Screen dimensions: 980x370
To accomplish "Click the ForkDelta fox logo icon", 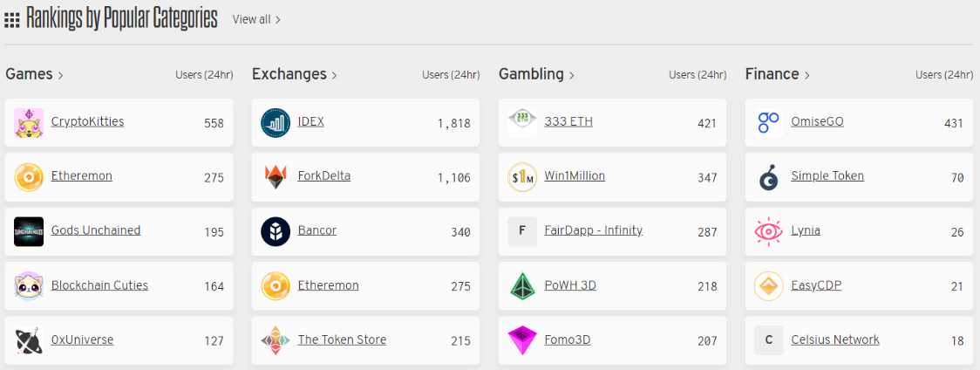I will (276, 177).
